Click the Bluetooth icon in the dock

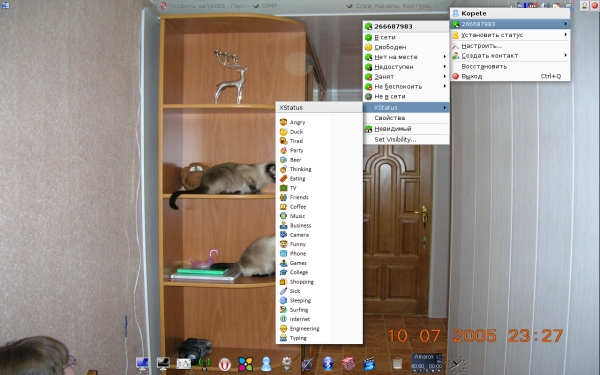point(328,364)
